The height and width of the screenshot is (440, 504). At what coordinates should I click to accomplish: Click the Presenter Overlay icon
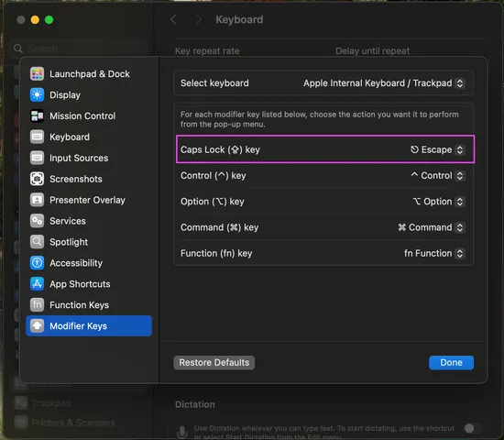pos(37,200)
